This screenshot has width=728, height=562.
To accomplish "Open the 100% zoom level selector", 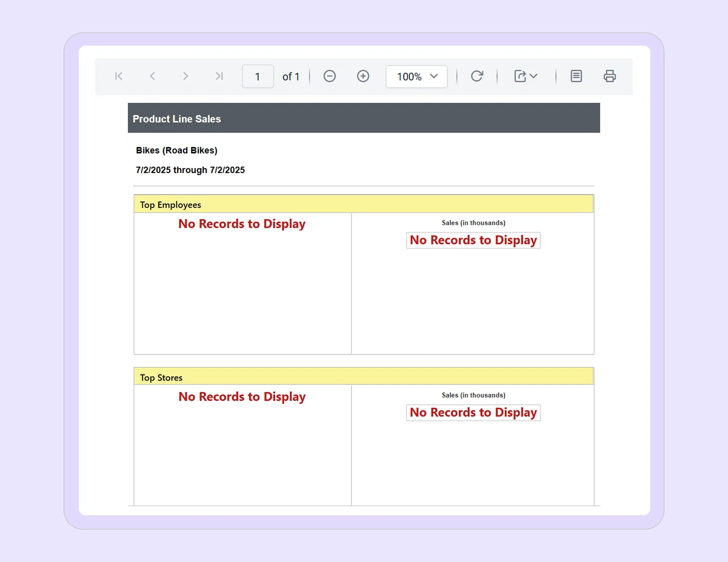I will 416,76.
